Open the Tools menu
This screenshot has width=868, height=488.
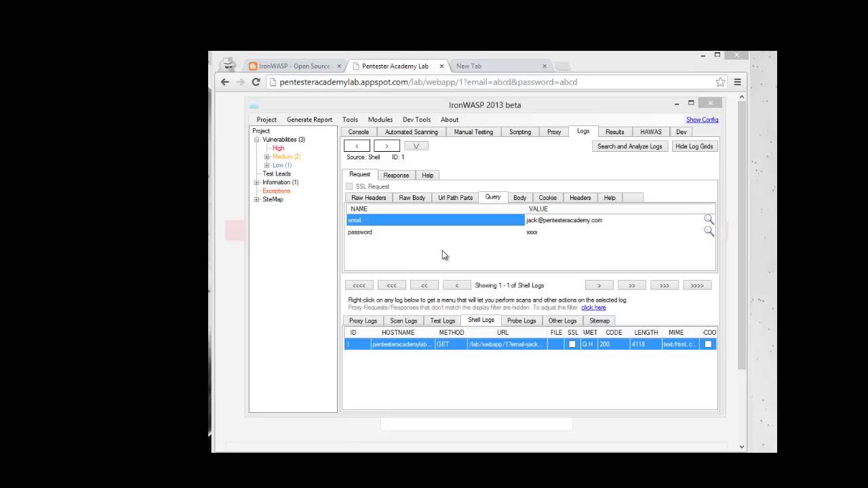[x=350, y=120]
